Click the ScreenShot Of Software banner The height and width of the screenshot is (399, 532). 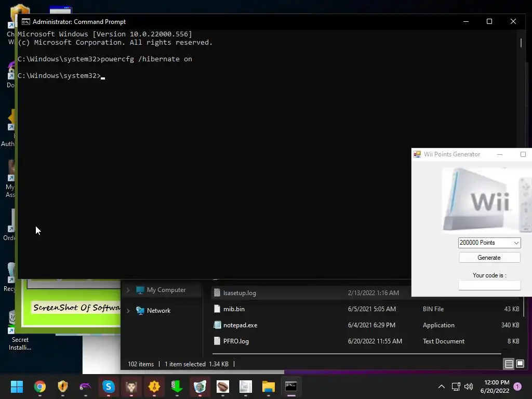coord(76,308)
